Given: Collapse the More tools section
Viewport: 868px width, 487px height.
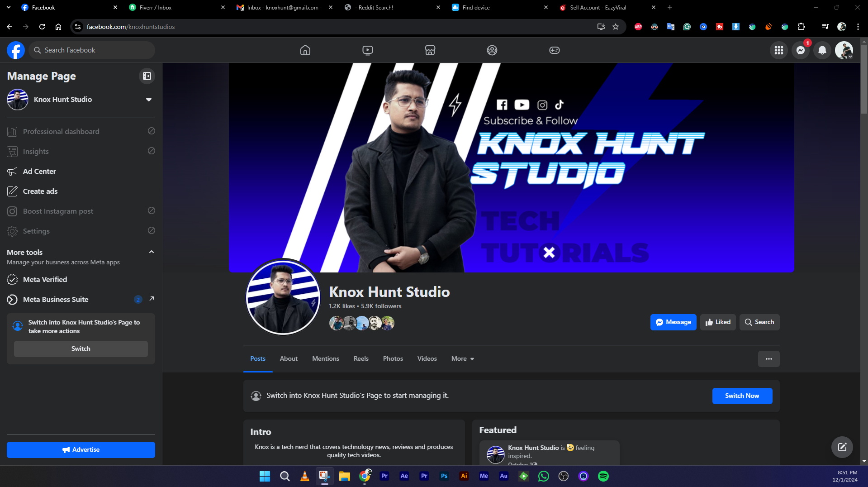Looking at the screenshot, I should click(152, 252).
